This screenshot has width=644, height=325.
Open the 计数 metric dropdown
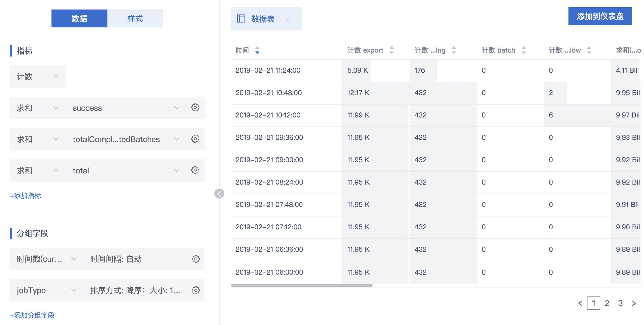coord(38,77)
